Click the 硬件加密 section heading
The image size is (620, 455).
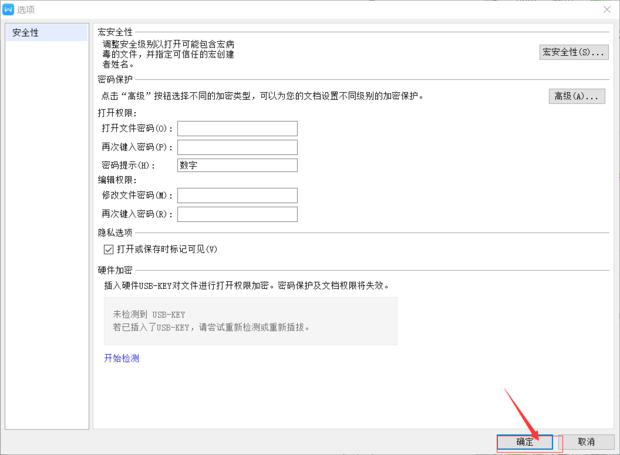(115, 270)
